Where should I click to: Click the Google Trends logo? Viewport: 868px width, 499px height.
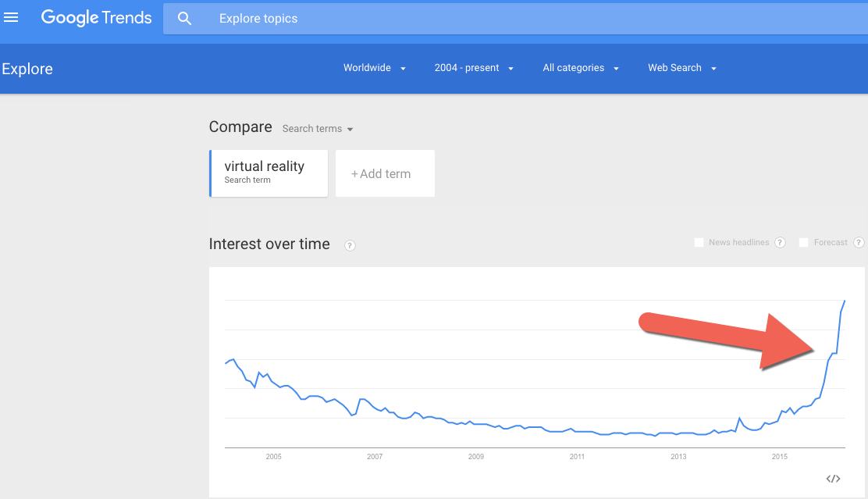96,18
